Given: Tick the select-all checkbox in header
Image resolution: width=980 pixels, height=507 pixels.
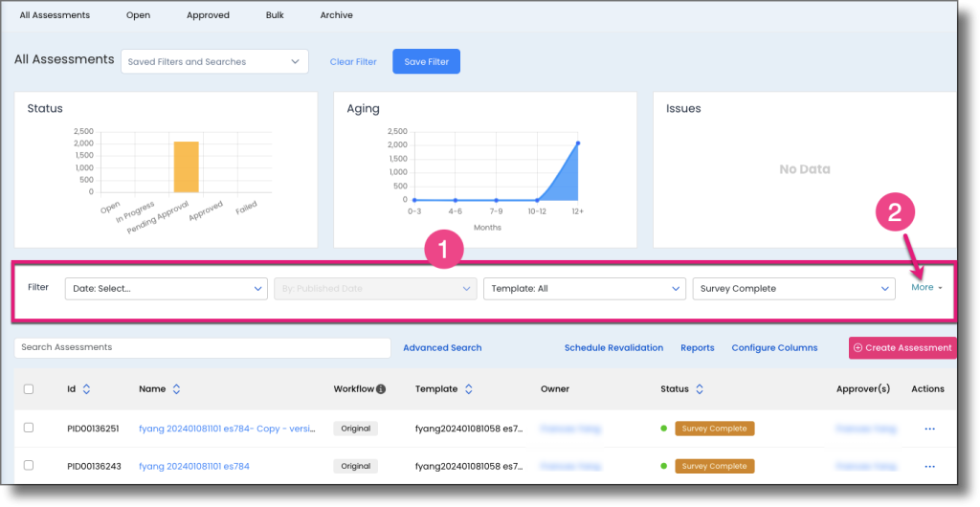Looking at the screenshot, I should coord(29,389).
